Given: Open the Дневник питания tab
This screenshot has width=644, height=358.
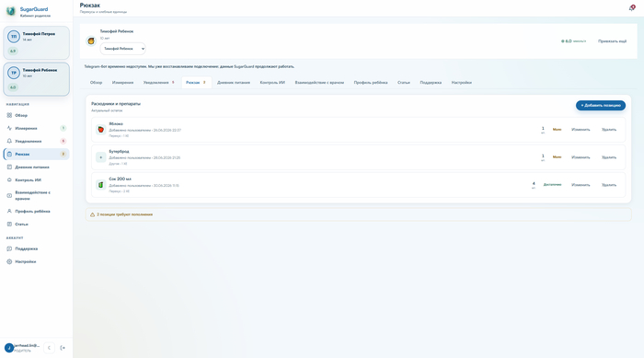Looking at the screenshot, I should click(234, 83).
